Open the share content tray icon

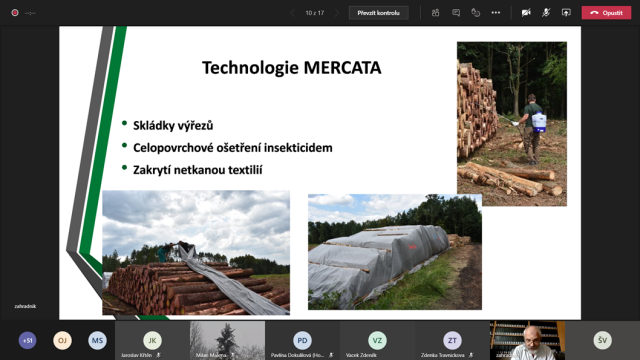tap(566, 13)
